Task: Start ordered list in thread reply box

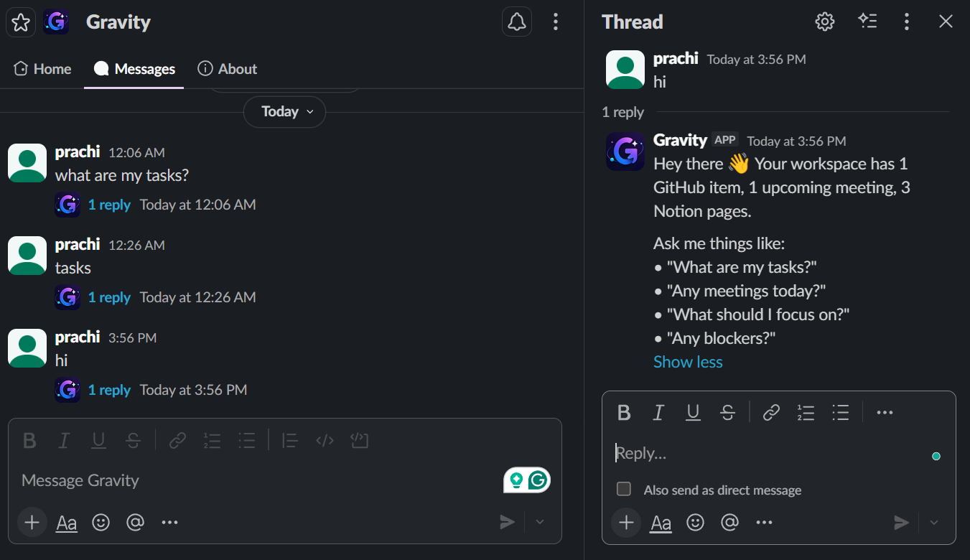Action: (806, 412)
